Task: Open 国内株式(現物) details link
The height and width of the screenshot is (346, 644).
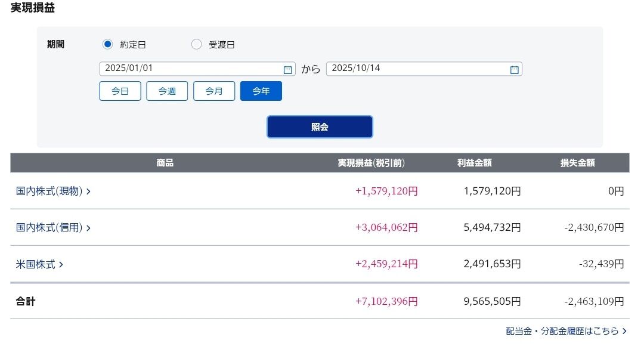Action: (x=49, y=191)
